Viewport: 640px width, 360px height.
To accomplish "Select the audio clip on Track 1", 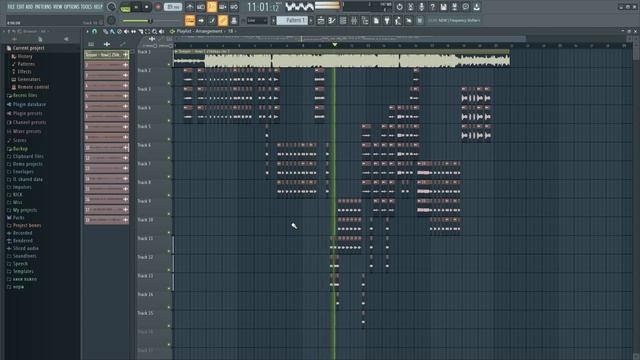I will tap(342, 58).
